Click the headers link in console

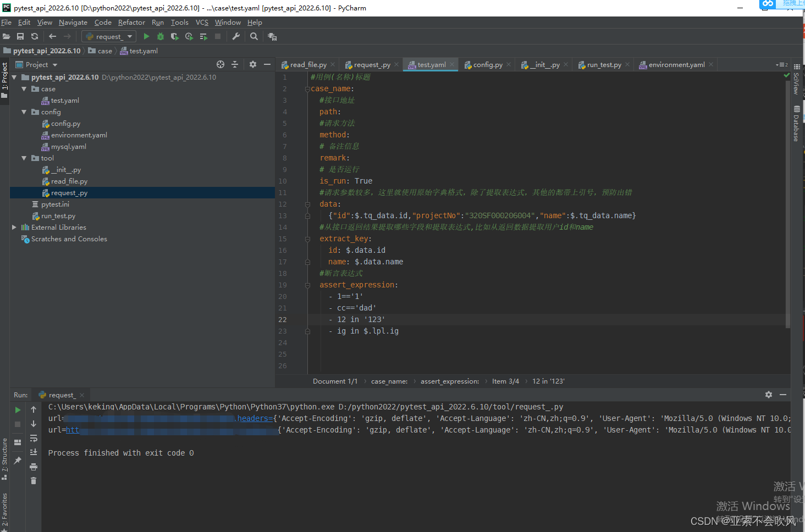255,418
